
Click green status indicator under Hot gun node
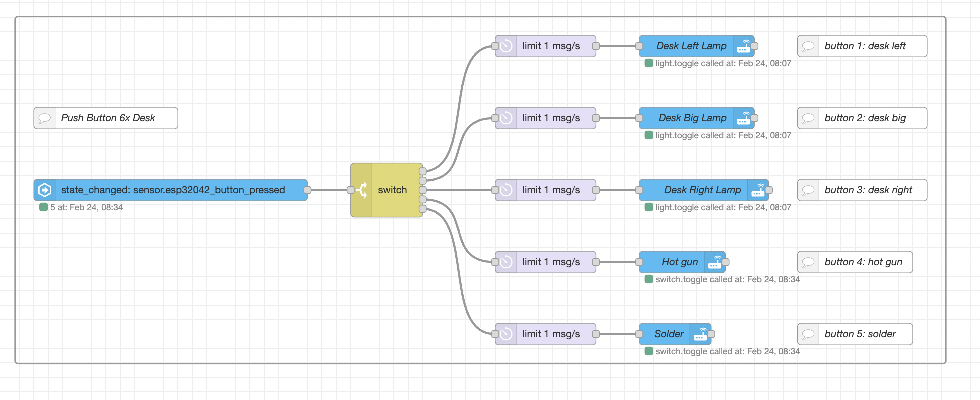[x=649, y=279]
